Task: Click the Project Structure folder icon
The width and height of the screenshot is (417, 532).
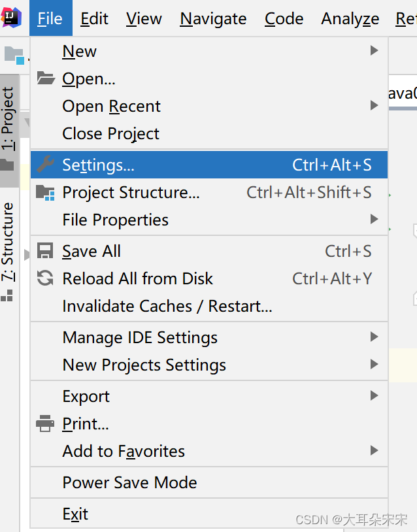Action: click(45, 192)
